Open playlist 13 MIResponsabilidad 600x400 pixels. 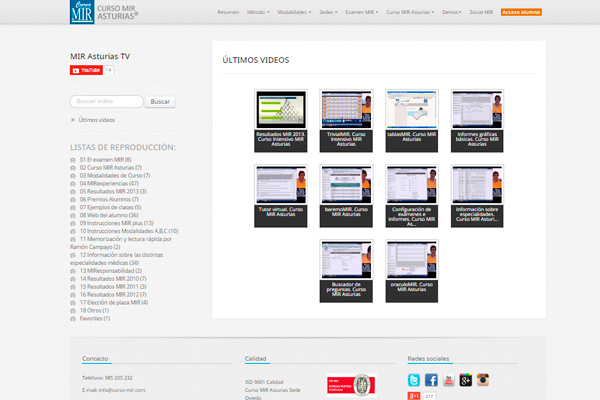111,271
